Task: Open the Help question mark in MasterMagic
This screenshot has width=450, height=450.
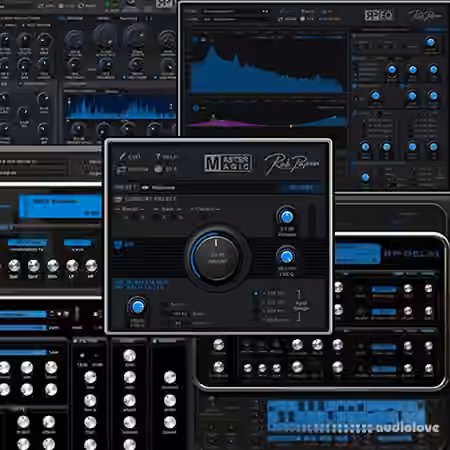Action: click(158, 156)
